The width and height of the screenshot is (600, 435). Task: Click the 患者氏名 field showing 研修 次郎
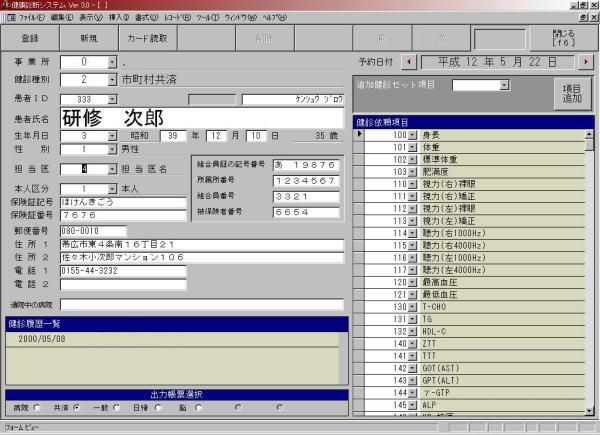[202, 118]
